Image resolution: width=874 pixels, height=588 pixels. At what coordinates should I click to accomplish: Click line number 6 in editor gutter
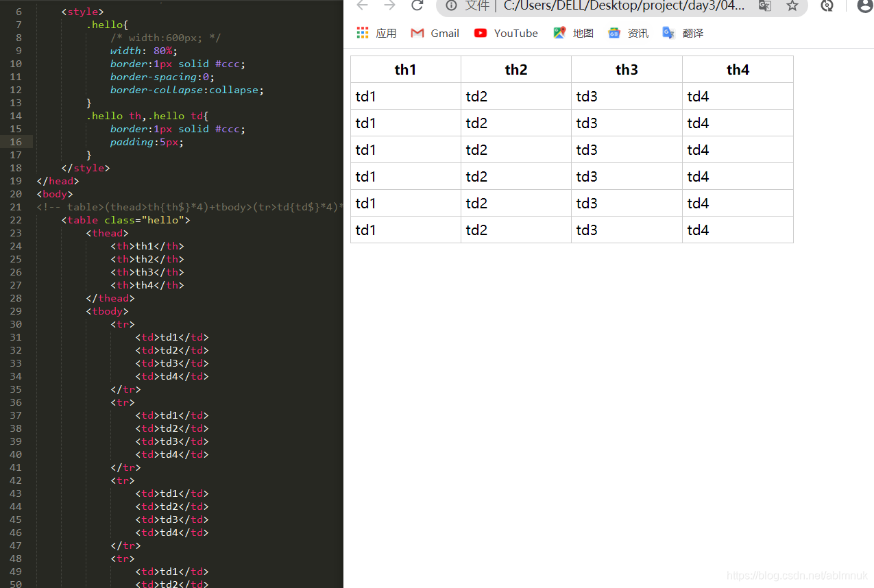19,12
